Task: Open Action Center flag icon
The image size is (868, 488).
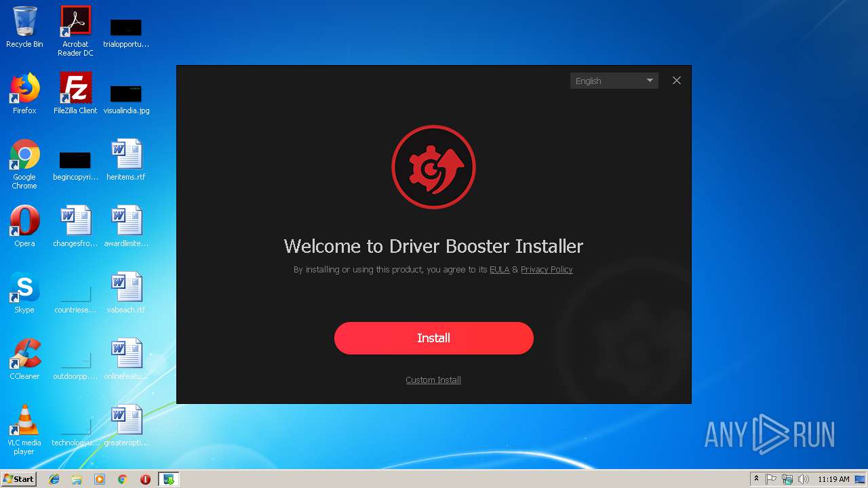Action: coord(772,479)
